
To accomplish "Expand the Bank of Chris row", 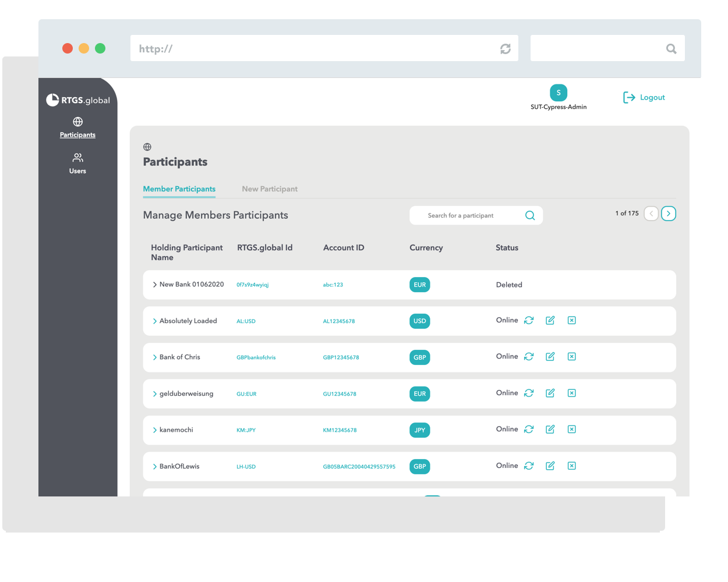I will click(154, 357).
